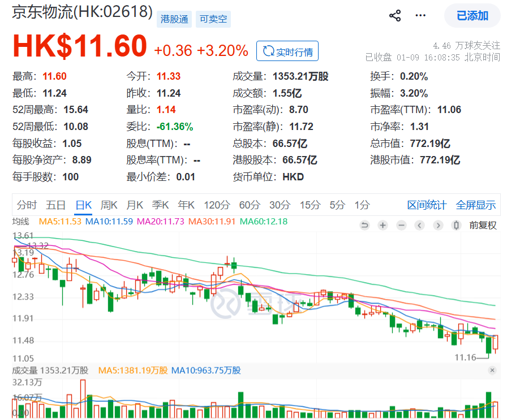The height and width of the screenshot is (420, 507).
Task: Switch to the 120分 chart tab
Action: coord(217,205)
